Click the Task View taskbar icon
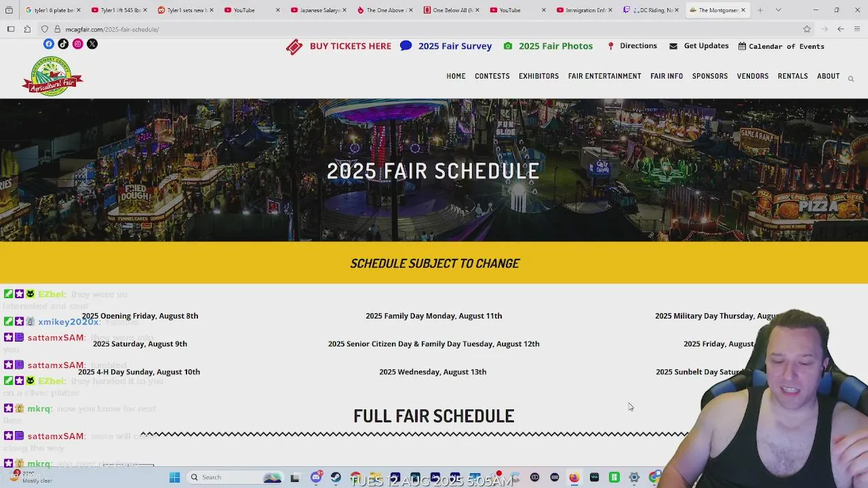868x488 pixels. [x=295, y=477]
